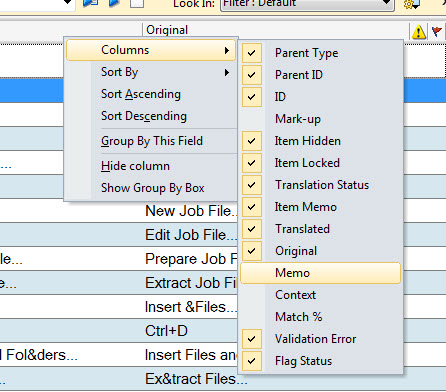
Task: Uncheck the Translated column
Action: point(320,229)
